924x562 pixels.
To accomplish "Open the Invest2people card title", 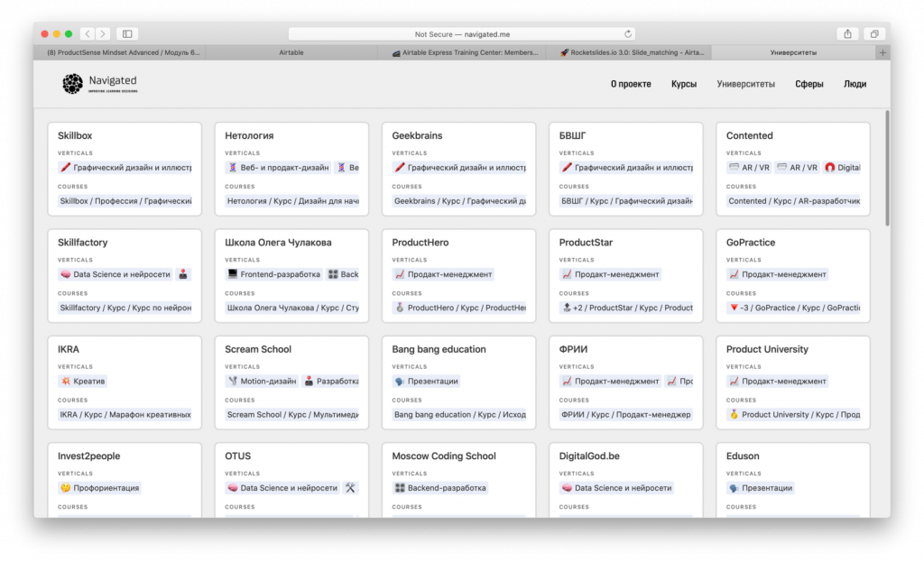I will [x=89, y=456].
